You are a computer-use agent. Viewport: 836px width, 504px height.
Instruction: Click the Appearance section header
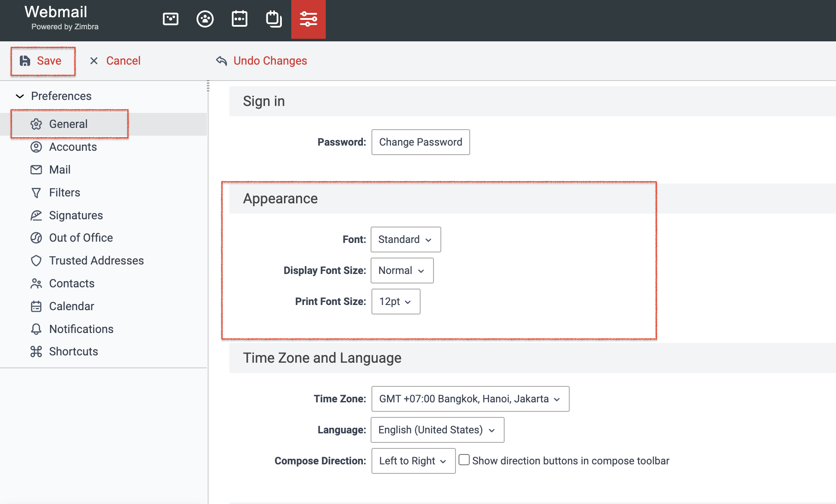pyautogui.click(x=533, y=199)
